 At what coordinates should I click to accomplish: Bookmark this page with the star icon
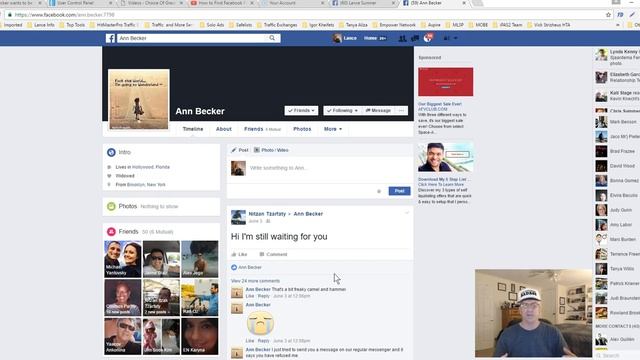pos(608,15)
